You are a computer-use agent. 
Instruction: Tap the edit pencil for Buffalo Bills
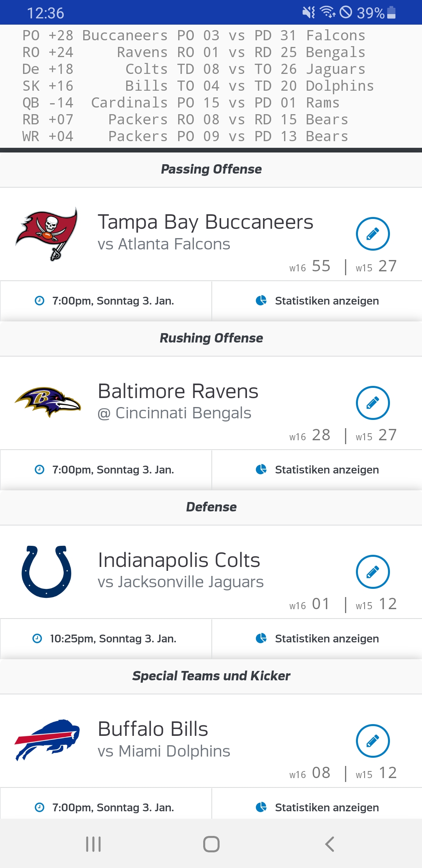(373, 741)
